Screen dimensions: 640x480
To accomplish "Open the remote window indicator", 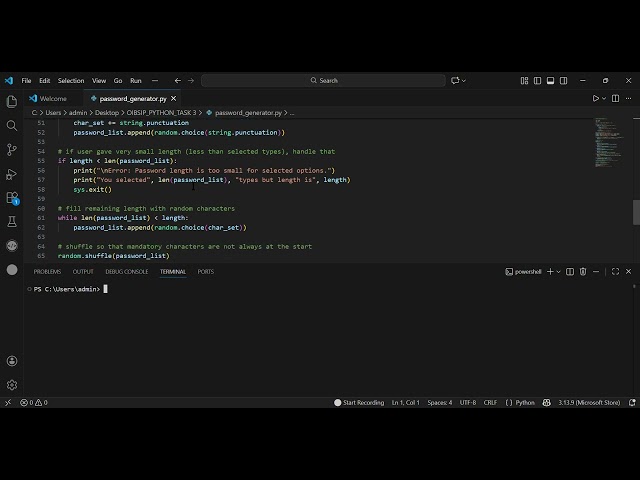I will 8,402.
